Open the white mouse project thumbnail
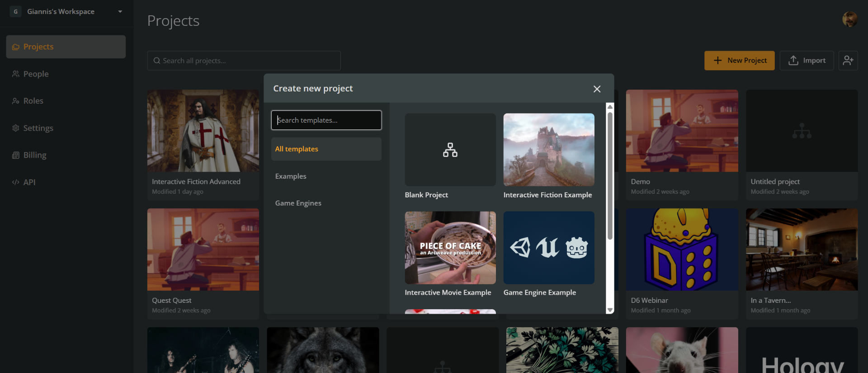 click(682, 350)
